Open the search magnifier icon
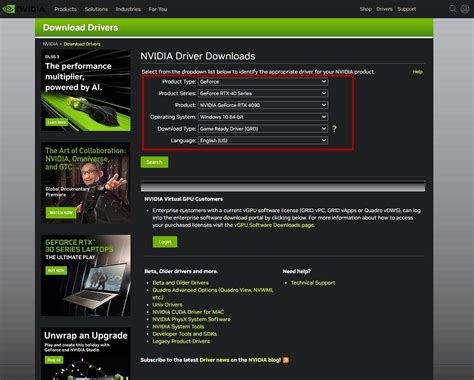Screen dimensions: 474x380 (452, 9)
